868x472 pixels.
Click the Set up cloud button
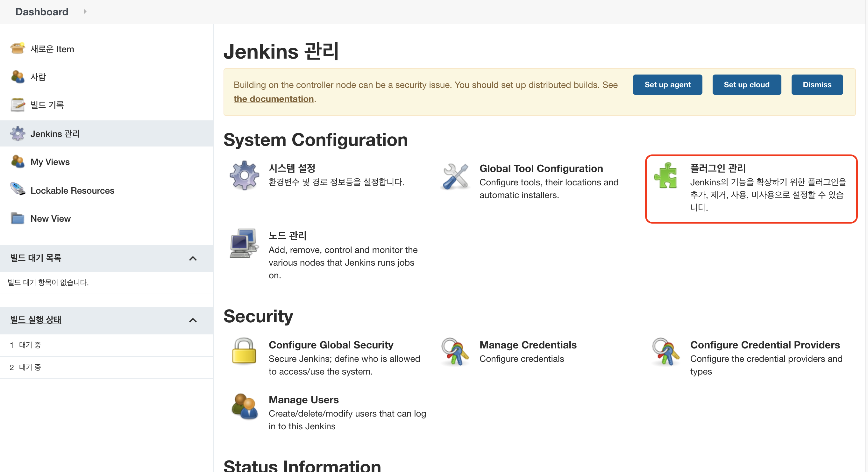pyautogui.click(x=746, y=85)
